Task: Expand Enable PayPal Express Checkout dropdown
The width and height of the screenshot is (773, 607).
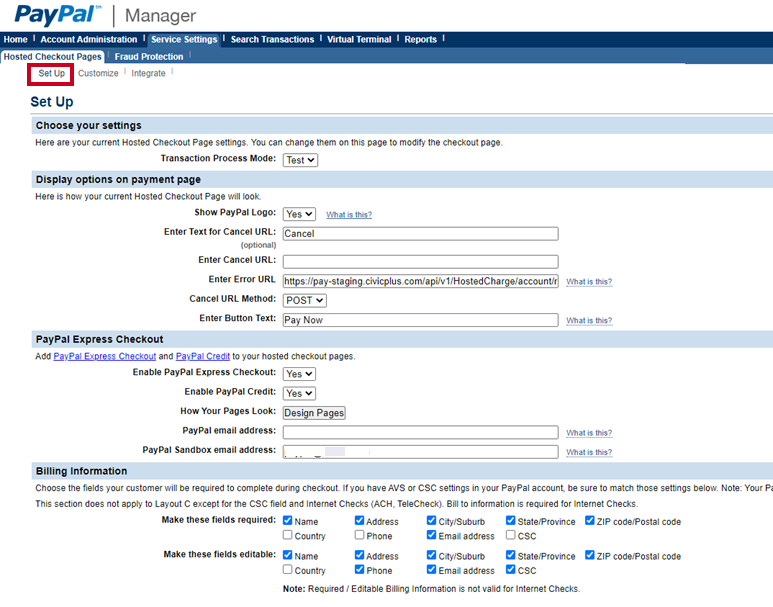Action: (x=299, y=374)
